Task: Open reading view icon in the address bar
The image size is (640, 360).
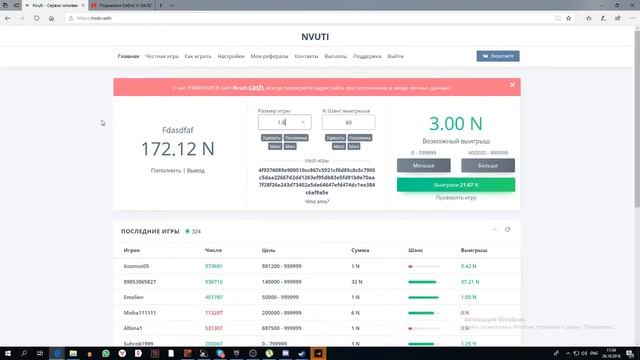Action: [558, 18]
